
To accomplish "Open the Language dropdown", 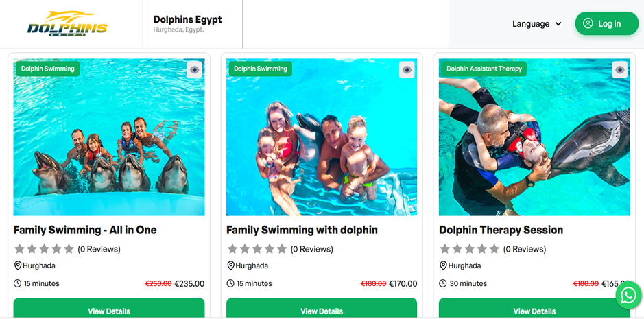I will click(x=536, y=24).
